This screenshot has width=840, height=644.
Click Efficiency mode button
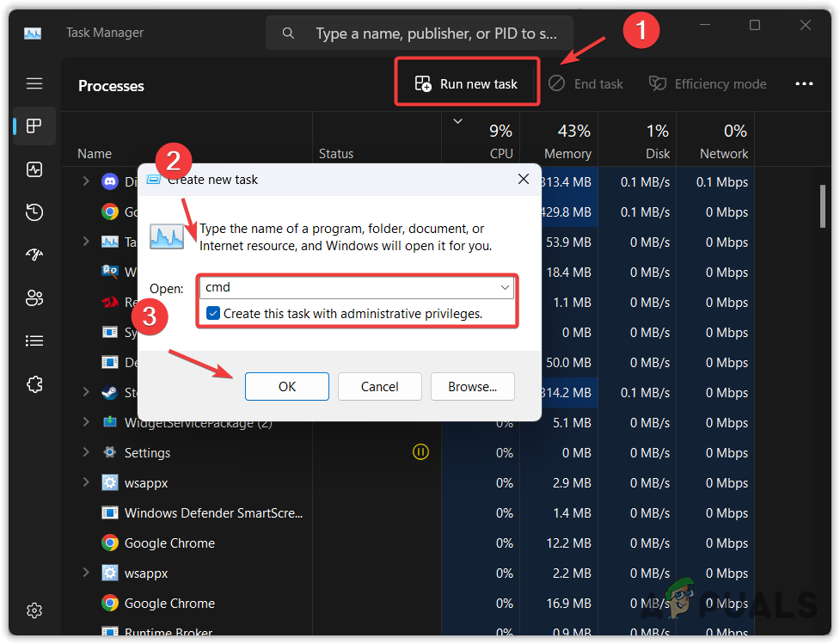point(708,84)
